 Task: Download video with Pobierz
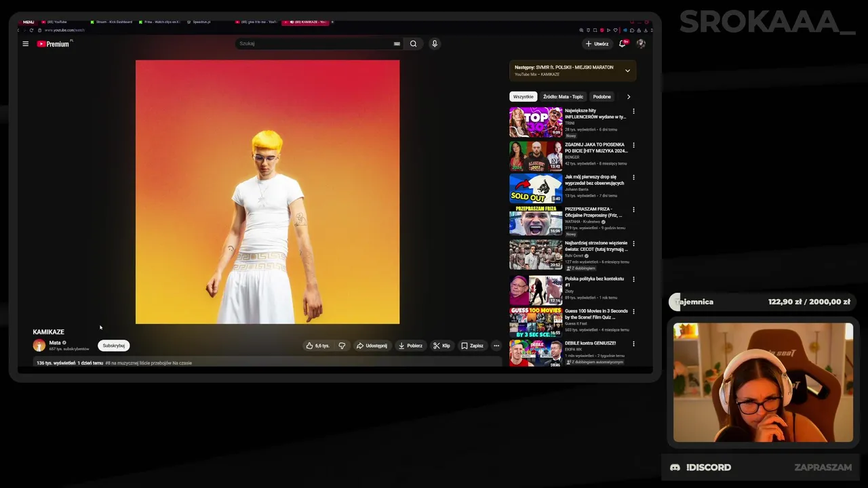[x=410, y=346]
